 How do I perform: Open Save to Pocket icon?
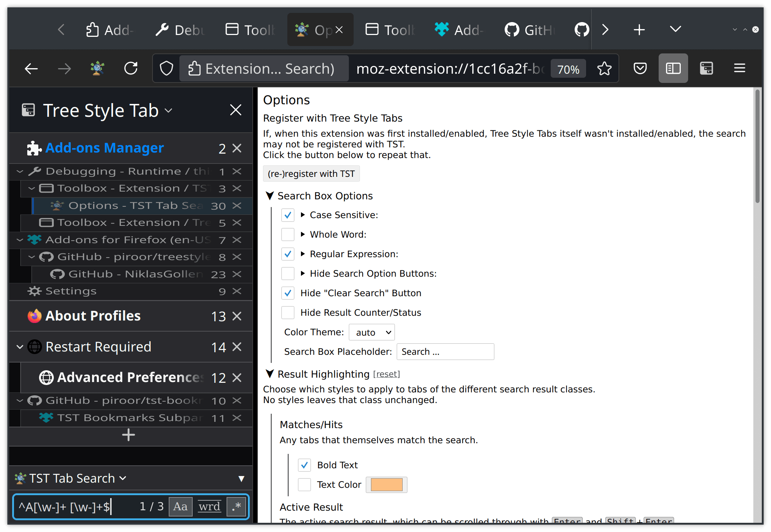[640, 69]
